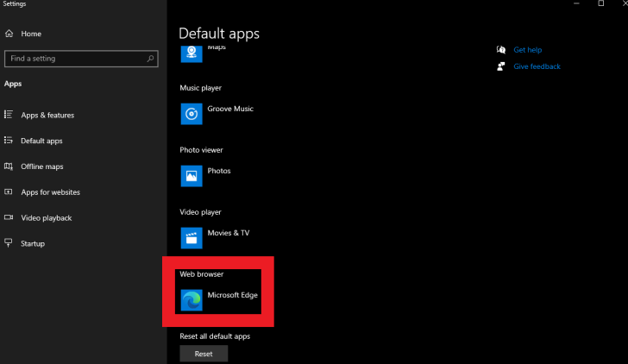
Task: Click the Default apps sidebar icon
Action: (x=9, y=140)
